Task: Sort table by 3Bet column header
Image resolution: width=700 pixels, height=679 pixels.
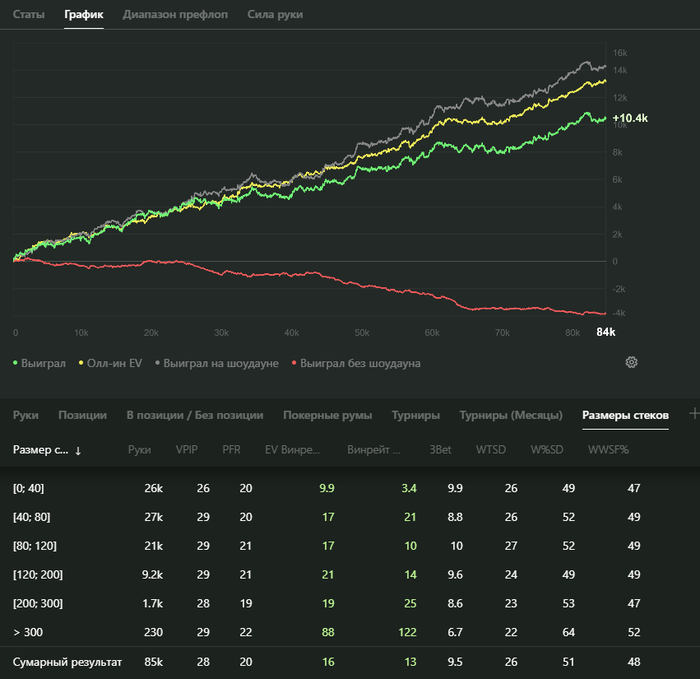Action: click(x=440, y=450)
